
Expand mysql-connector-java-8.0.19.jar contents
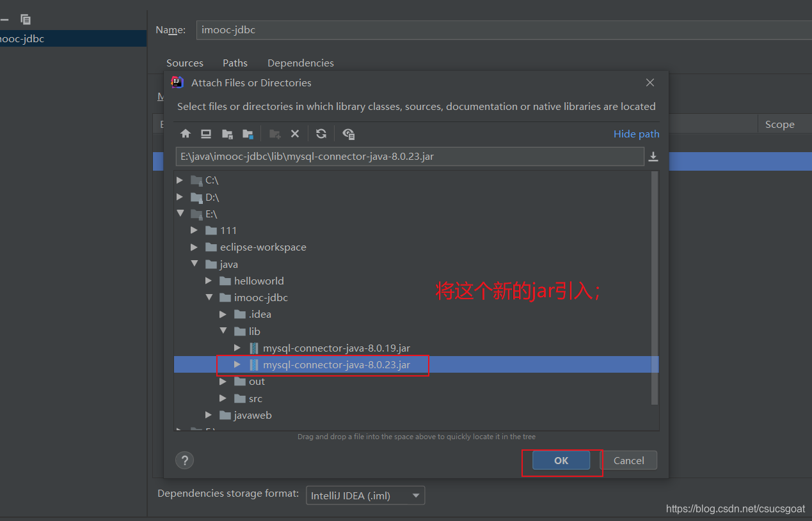[237, 348]
